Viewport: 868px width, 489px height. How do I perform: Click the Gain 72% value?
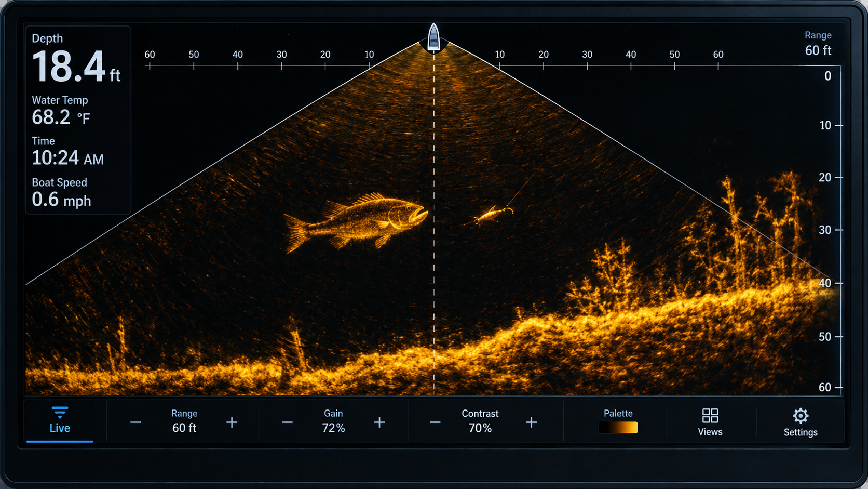[x=333, y=428]
